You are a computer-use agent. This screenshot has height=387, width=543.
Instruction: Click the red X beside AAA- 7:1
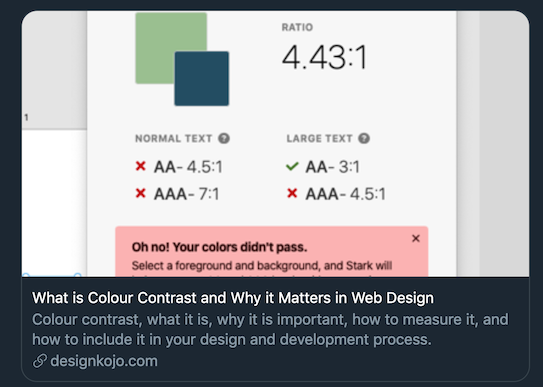[x=141, y=193]
